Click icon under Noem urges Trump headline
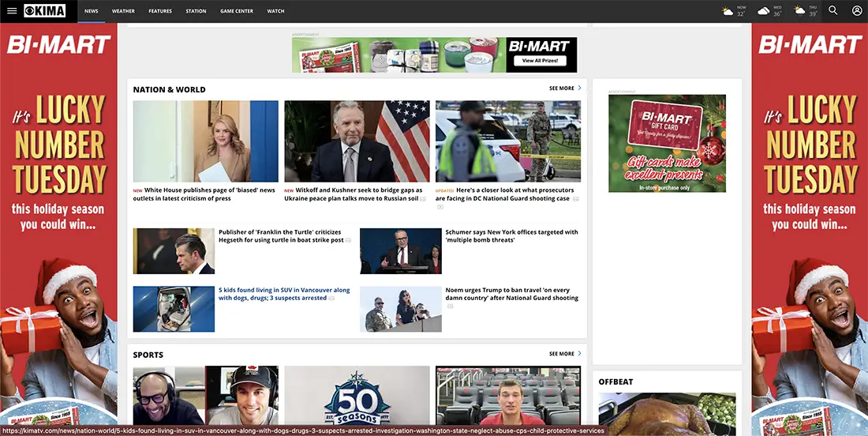Screen dimensions: 868x436 point(451,306)
